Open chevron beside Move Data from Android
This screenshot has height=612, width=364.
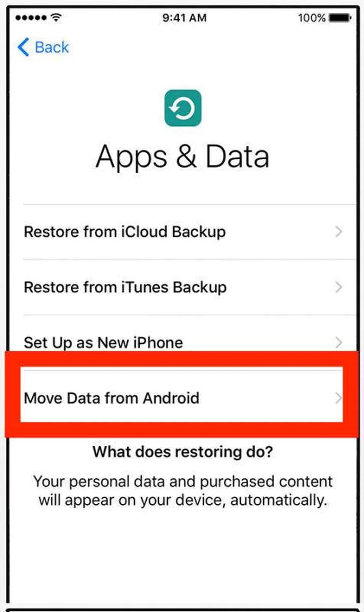pos(338,398)
